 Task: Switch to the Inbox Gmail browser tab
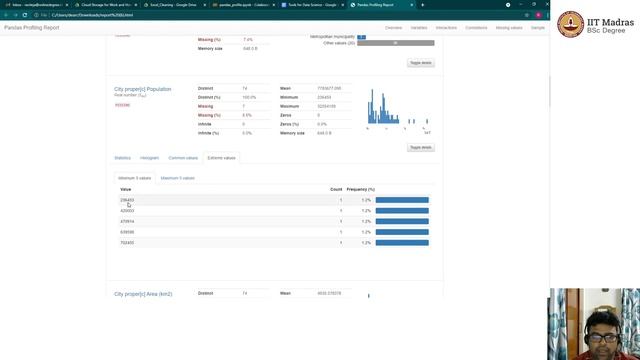[x=36, y=5]
